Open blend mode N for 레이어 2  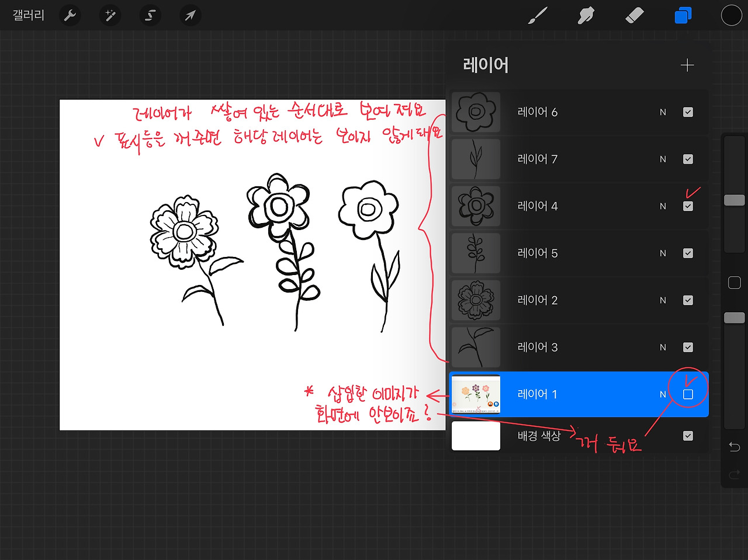663,300
